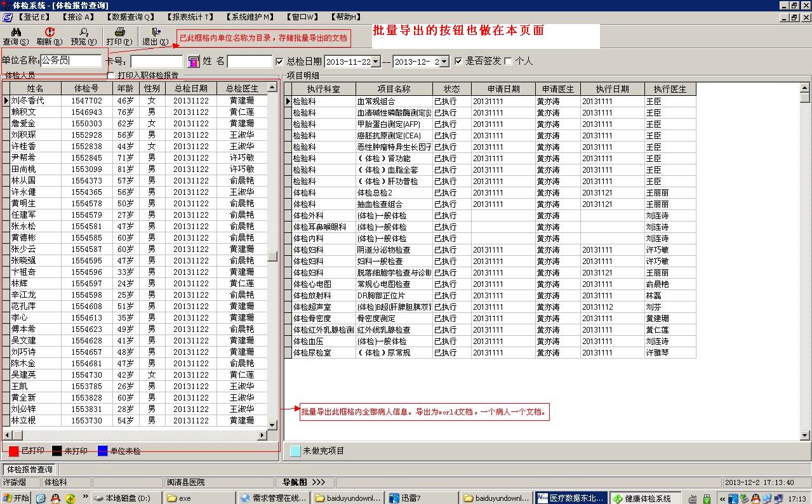
Task: Toggle the 总检日期 checkbox
Action: coord(280,62)
